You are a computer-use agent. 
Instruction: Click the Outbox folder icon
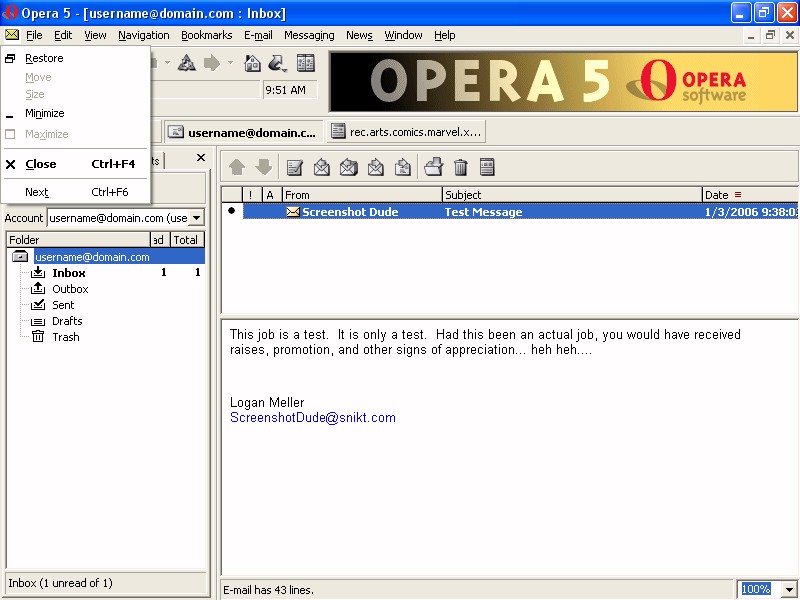pos(38,288)
